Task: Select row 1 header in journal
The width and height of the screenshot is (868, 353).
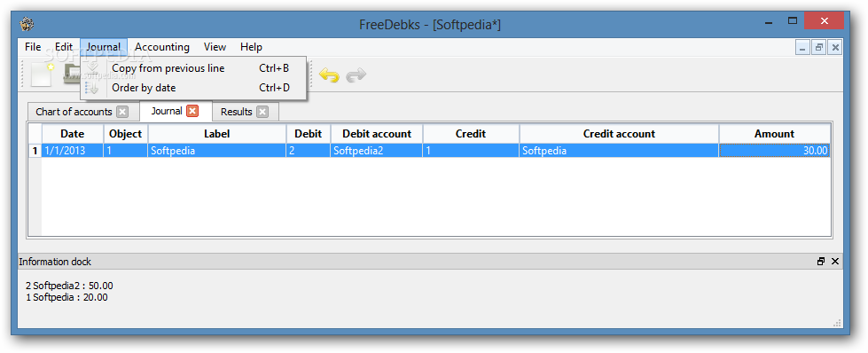Action: click(35, 150)
